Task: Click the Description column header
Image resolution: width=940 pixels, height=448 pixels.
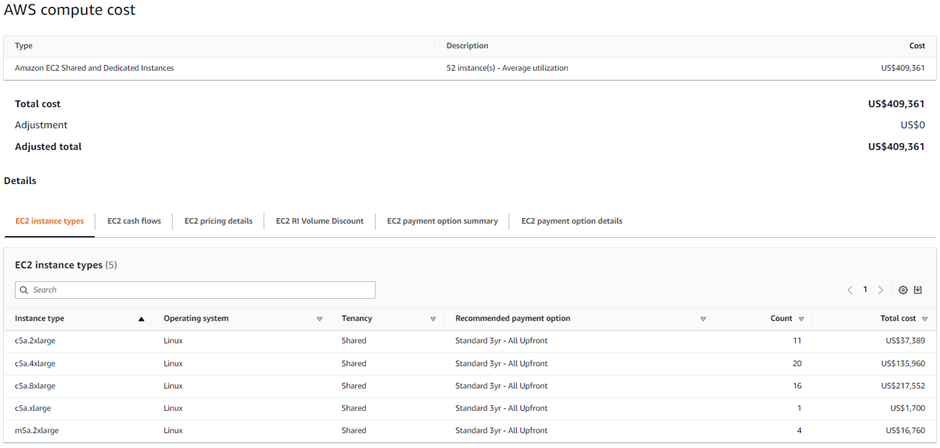Action: [467, 46]
